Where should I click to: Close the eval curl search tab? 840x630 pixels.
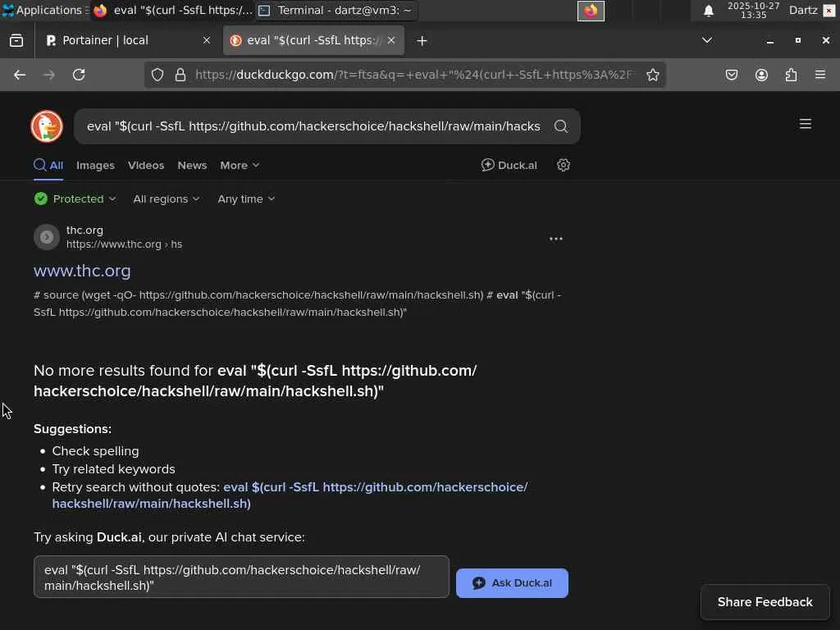(x=391, y=40)
